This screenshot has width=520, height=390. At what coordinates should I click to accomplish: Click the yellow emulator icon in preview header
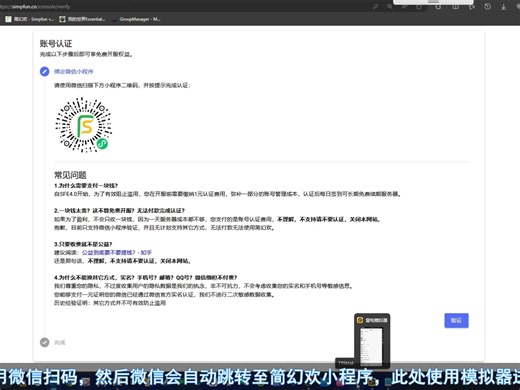pos(360,320)
